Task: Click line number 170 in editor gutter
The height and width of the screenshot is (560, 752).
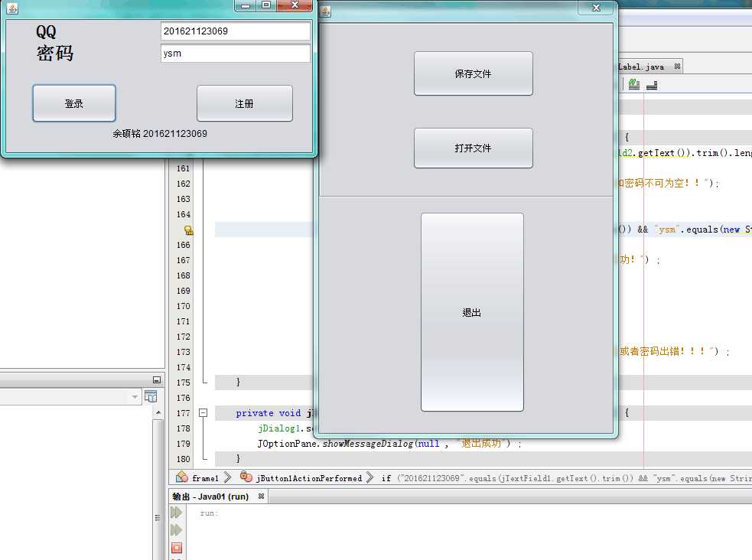Action: click(183, 306)
